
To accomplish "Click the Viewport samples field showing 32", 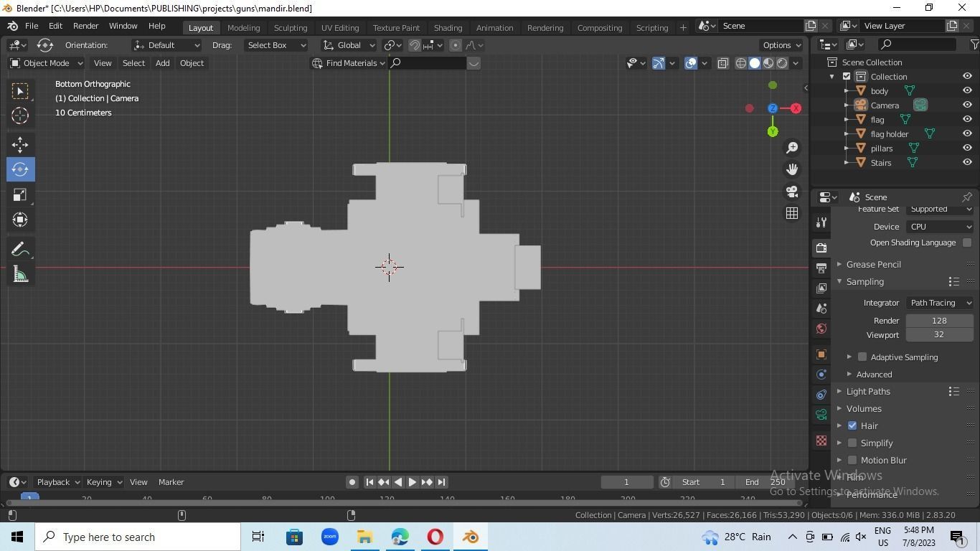I will click(940, 335).
